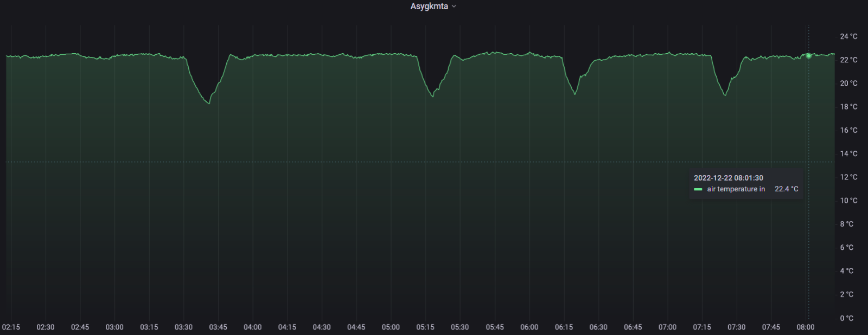The image size is (868, 335).
Task: Click the 22 °C y-axis label
Action: tap(848, 60)
